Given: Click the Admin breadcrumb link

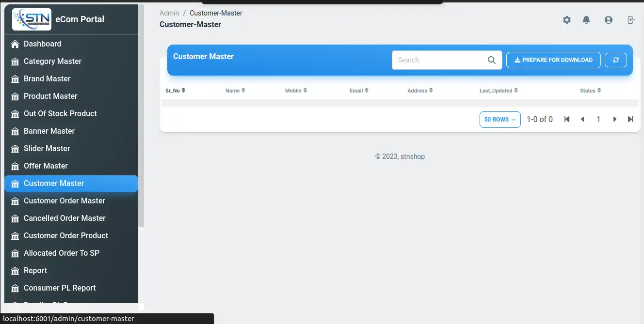Looking at the screenshot, I should tap(169, 13).
